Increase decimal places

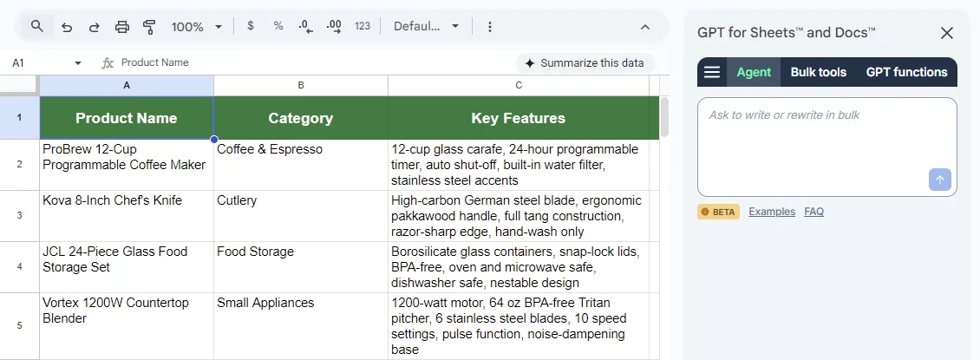334,27
